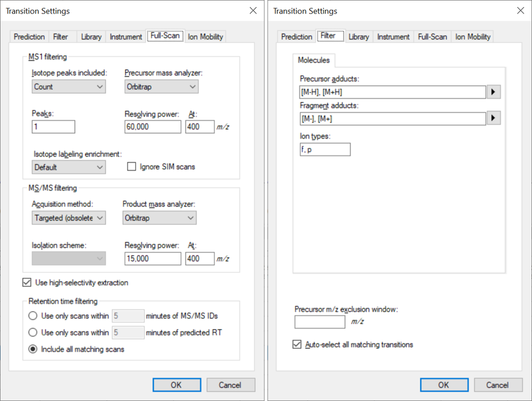The image size is (532, 401).
Task: Focus the Precursor m/z exclusion window field
Action: point(320,322)
